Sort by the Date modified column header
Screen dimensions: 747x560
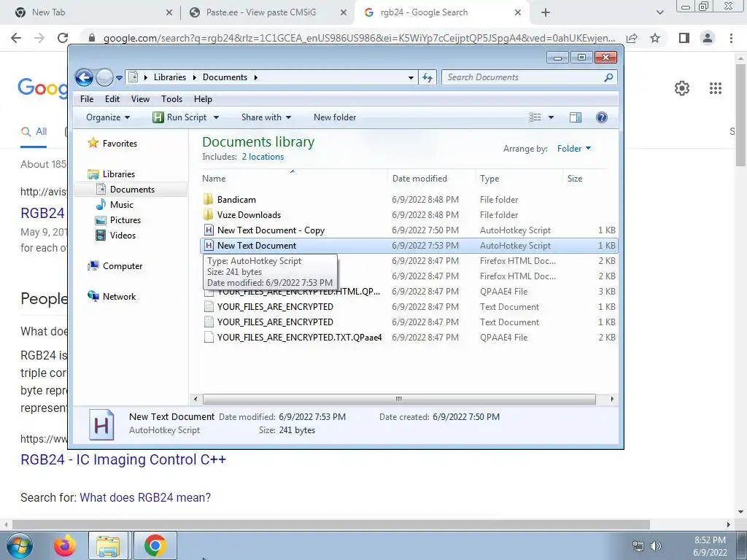419,179
